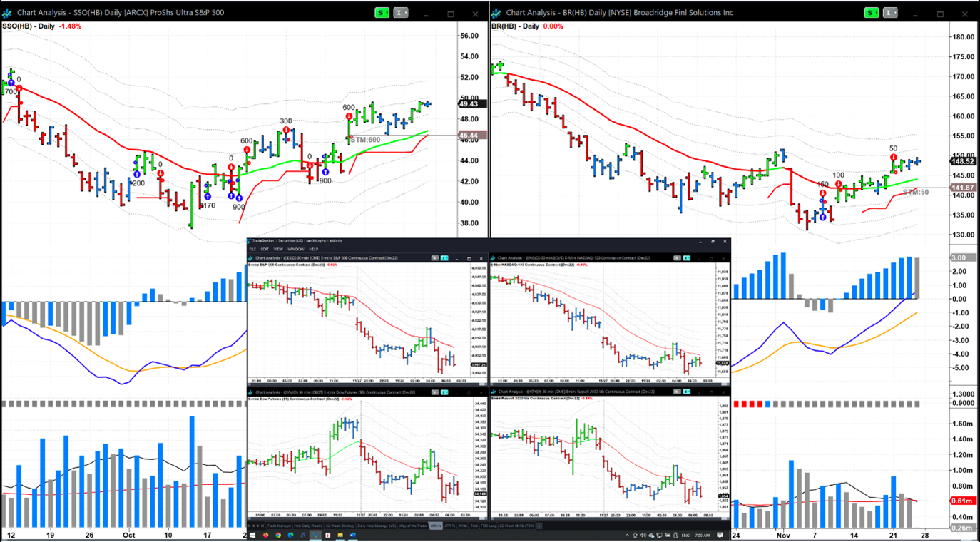980x542 pixels.
Task: Open the FILE menu in TradeStation
Action: point(252,249)
